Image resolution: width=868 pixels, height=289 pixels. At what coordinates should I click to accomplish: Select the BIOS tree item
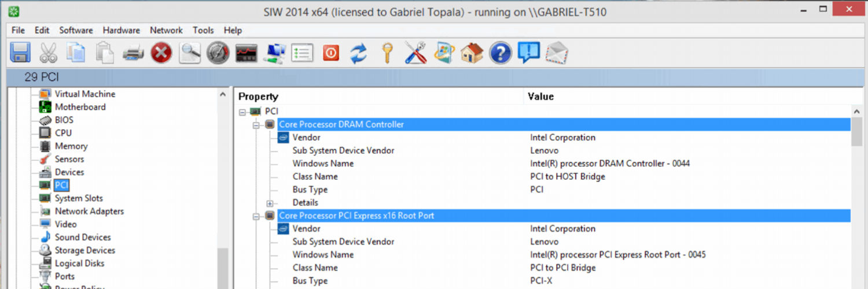(64, 120)
